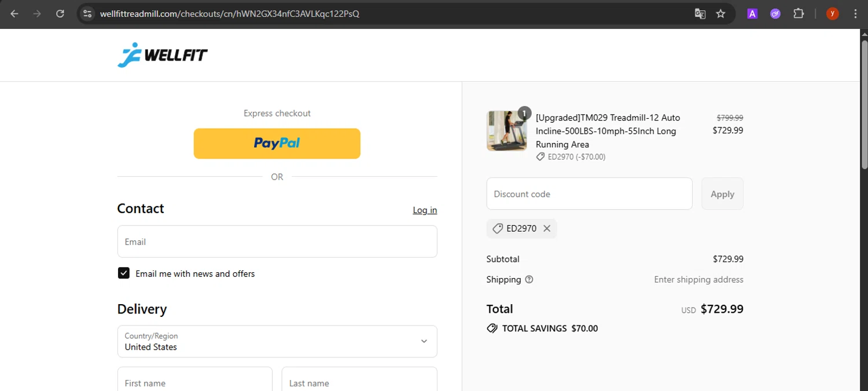
Task: Open the purple 'A' extension
Action: [752, 13]
